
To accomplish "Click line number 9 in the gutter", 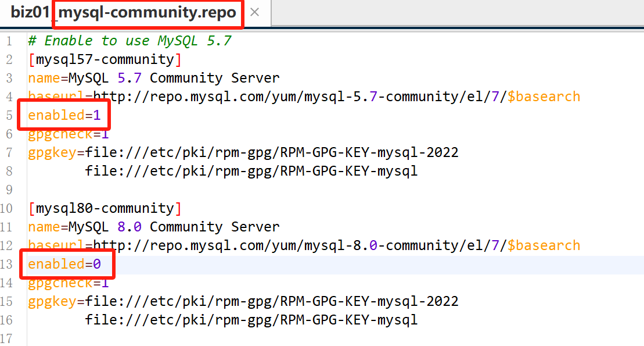I will click(9, 190).
